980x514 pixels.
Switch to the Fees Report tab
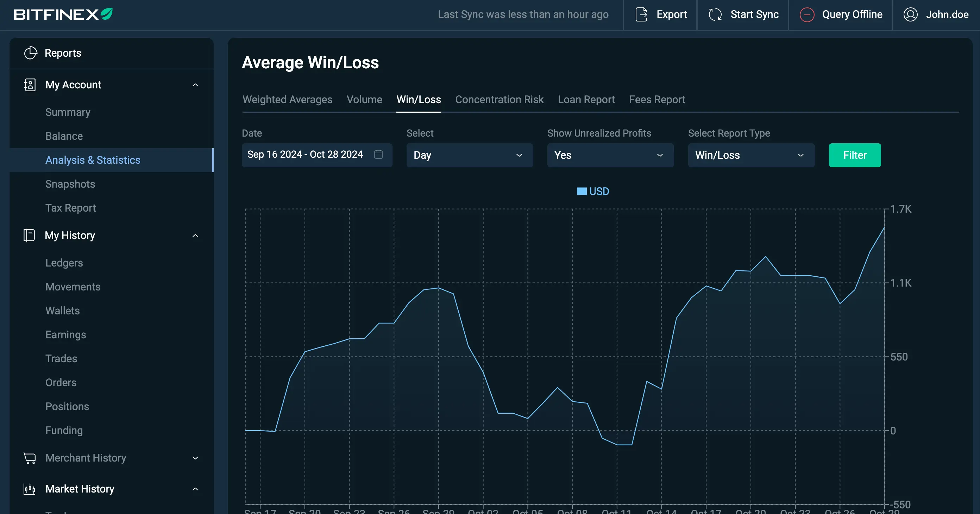pyautogui.click(x=657, y=100)
